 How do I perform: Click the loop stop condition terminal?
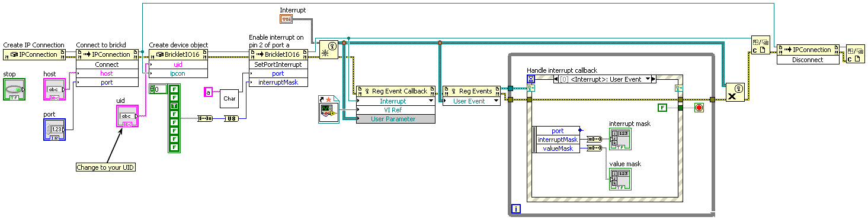pyautogui.click(x=699, y=108)
